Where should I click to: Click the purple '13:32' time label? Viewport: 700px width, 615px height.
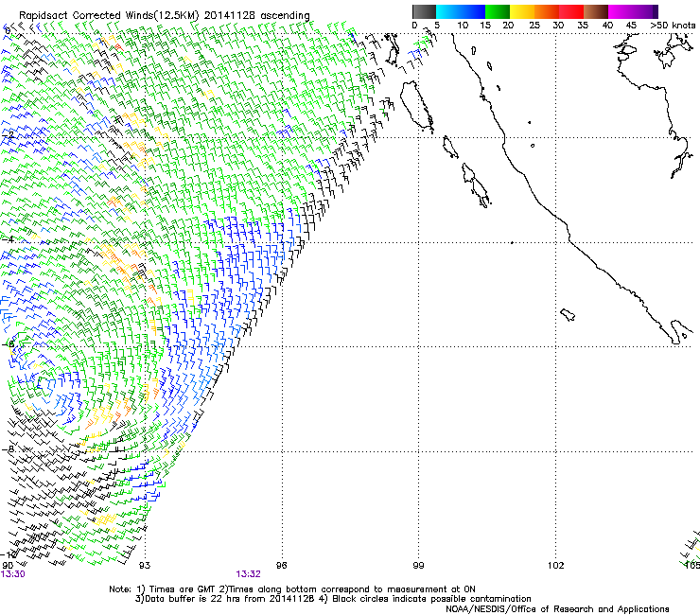248,574
